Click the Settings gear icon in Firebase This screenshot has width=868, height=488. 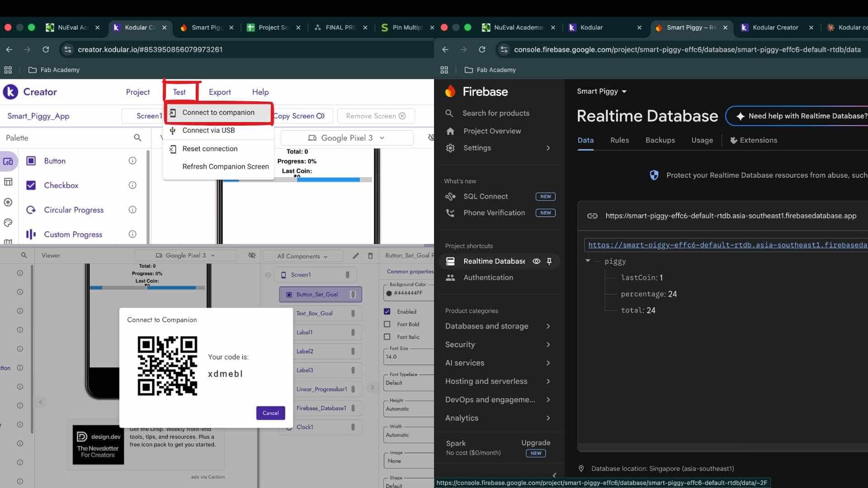(x=450, y=148)
